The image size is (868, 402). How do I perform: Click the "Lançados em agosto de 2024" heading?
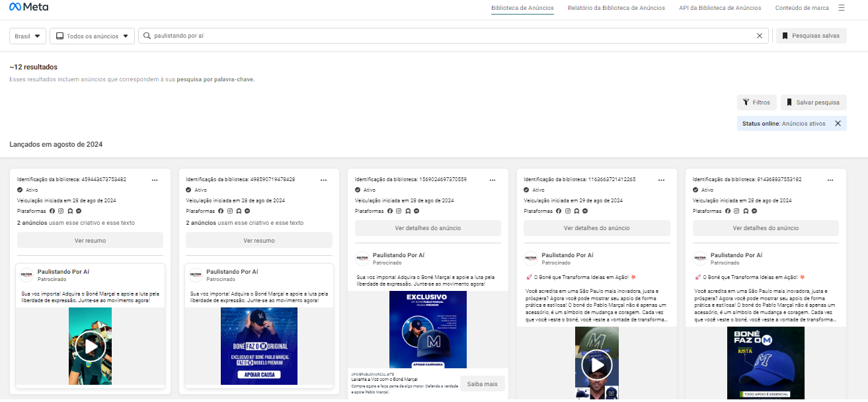56,144
